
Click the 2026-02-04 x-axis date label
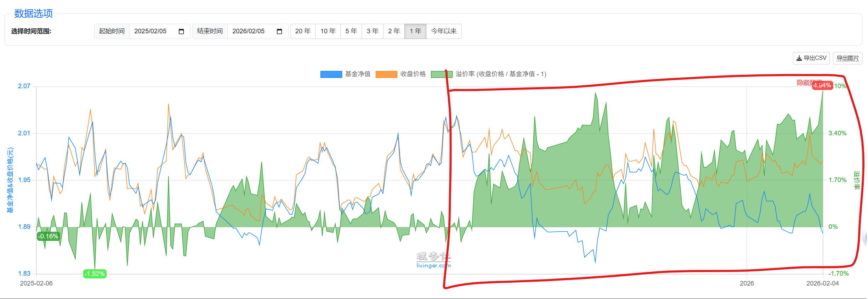pyautogui.click(x=822, y=283)
